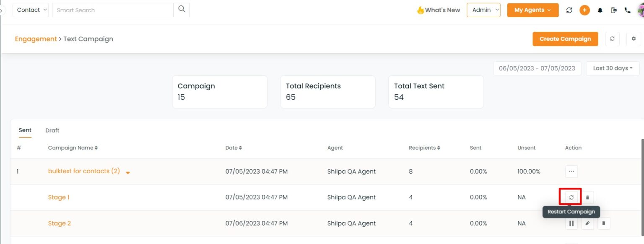Delete the Stage 2 campaign

604,223
